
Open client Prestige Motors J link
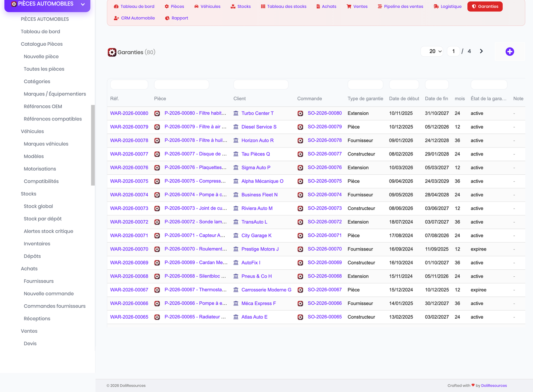[260, 249]
